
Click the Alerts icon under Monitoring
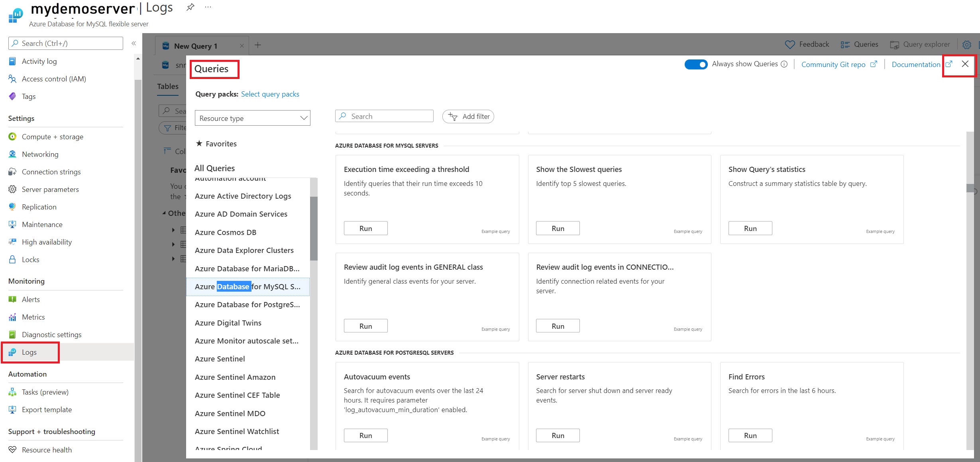point(12,299)
